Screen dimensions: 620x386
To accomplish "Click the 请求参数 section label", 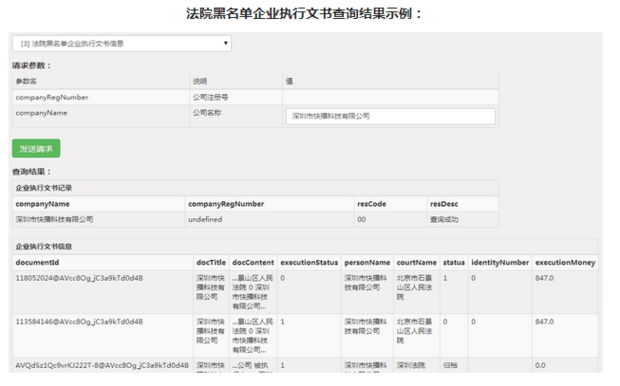I will [32, 66].
